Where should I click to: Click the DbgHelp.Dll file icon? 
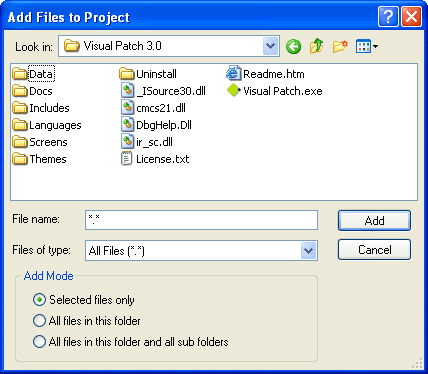pyautogui.click(x=127, y=125)
